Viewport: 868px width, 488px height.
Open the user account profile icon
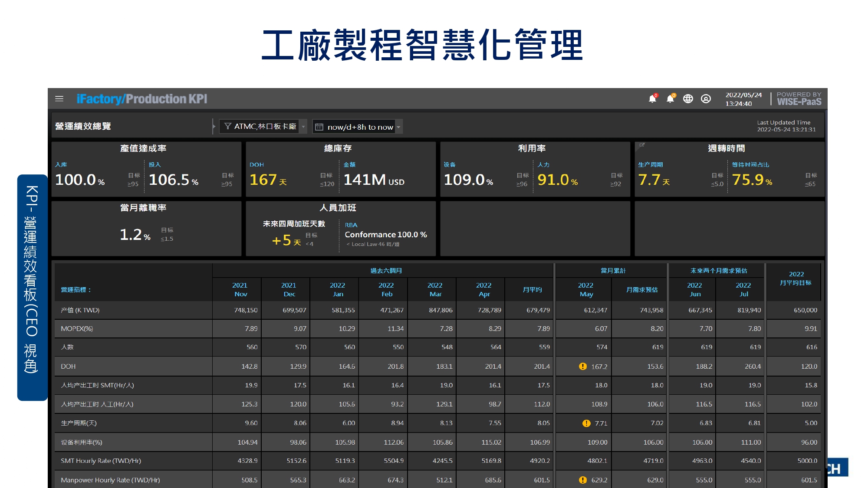tap(706, 99)
